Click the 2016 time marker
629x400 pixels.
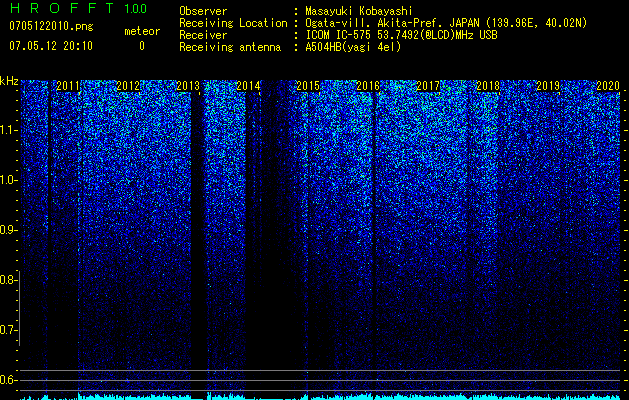(x=368, y=86)
